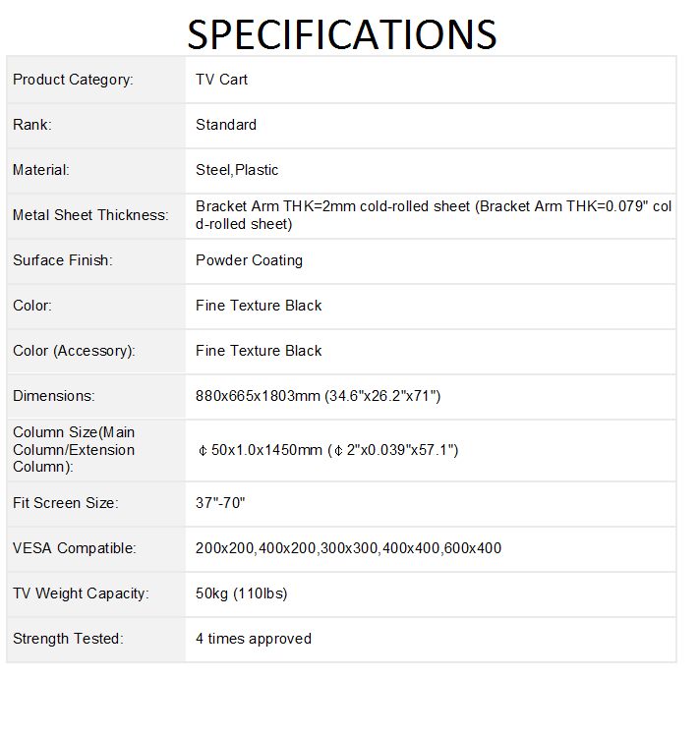The height and width of the screenshot is (734, 700).
Task: Click the Surface Finish label
Action: click(63, 260)
